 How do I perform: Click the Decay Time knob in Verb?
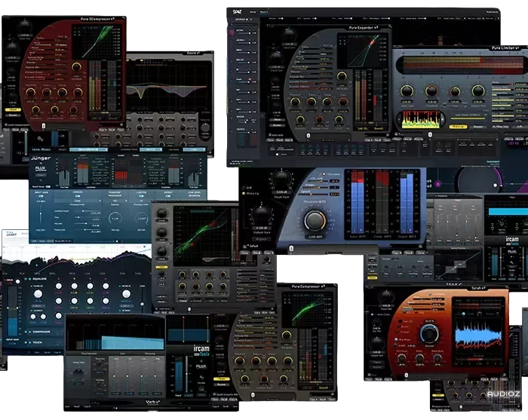78,375
